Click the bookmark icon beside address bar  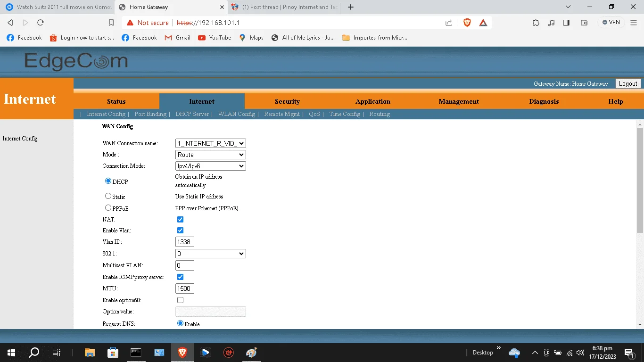[x=111, y=23]
